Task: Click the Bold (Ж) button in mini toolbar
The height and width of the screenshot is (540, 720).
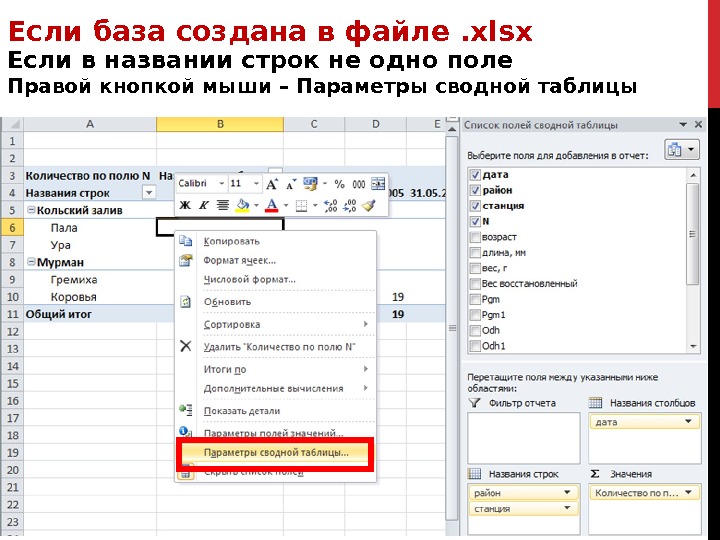Action: 185,205
